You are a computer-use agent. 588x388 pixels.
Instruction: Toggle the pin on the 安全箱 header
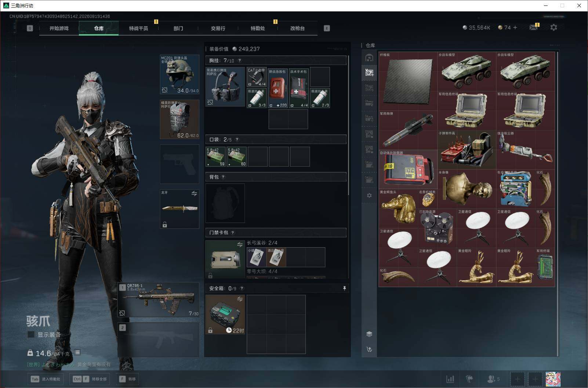point(344,288)
